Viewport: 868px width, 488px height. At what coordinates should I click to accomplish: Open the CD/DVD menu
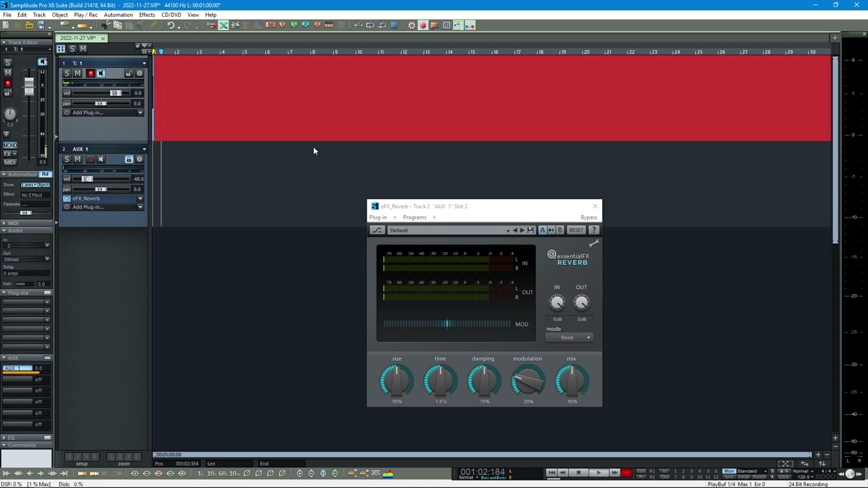coord(171,15)
